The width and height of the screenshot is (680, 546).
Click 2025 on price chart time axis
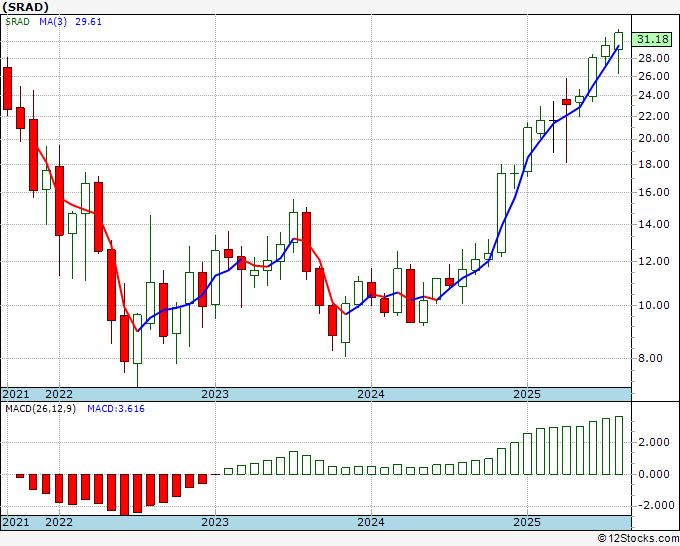[x=527, y=394]
